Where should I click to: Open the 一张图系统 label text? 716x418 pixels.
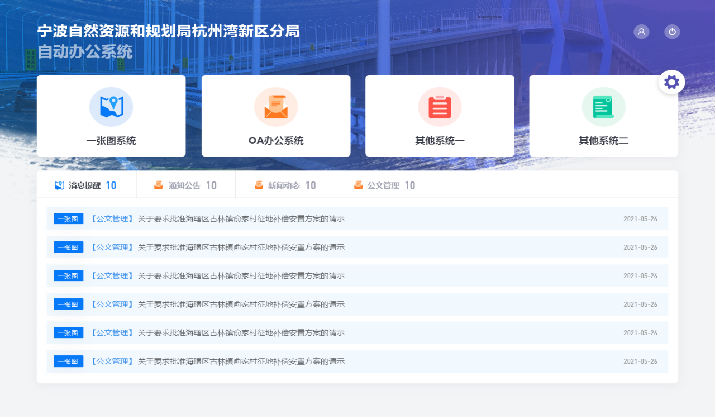pyautogui.click(x=111, y=141)
